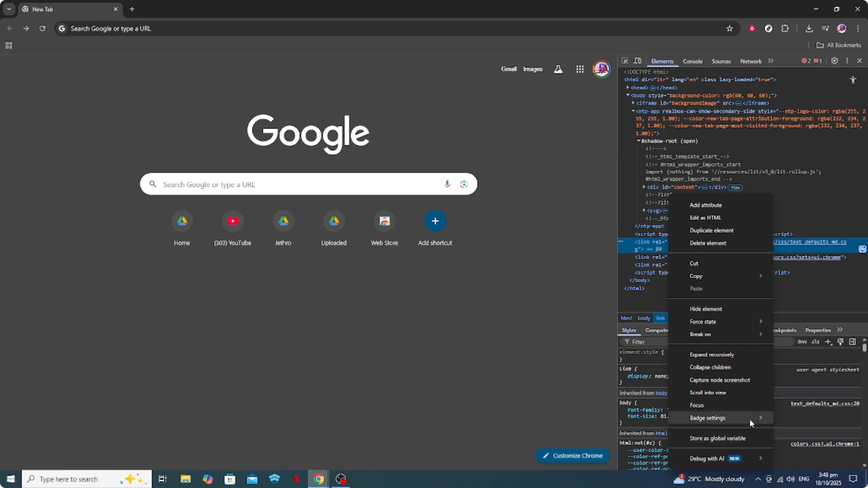Bookmark this tab with the star icon

(730, 29)
